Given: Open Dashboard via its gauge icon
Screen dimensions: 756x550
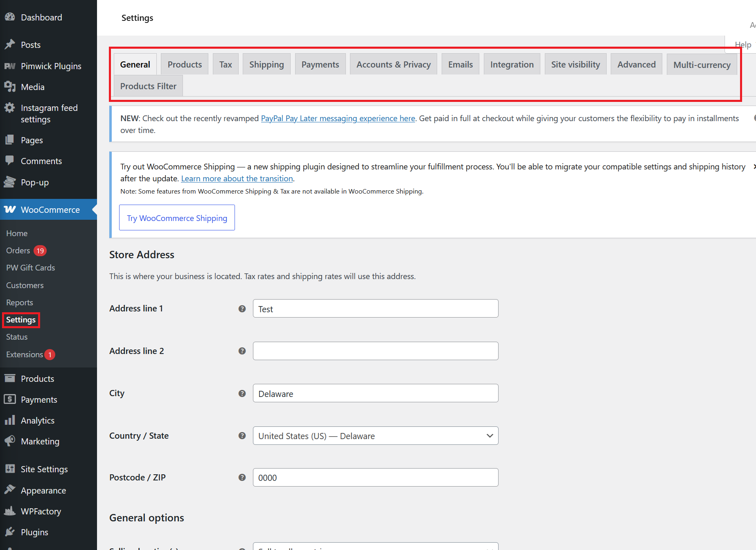Looking at the screenshot, I should pos(10,17).
